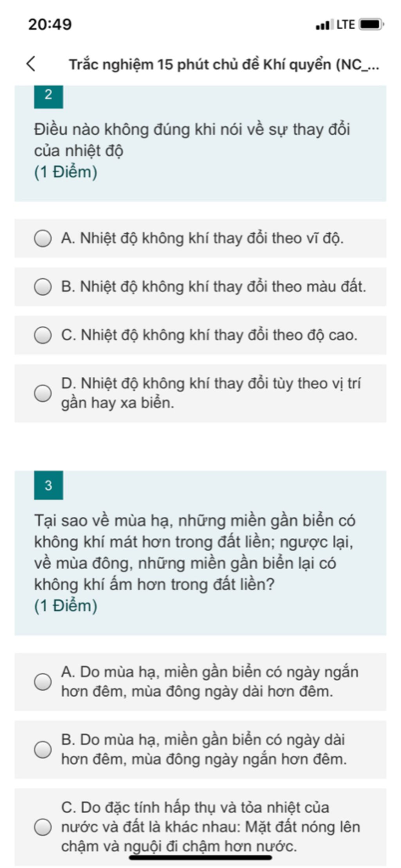Screen dimensions: 401x868
Task: Tap the back arrow icon
Action: pos(31,64)
